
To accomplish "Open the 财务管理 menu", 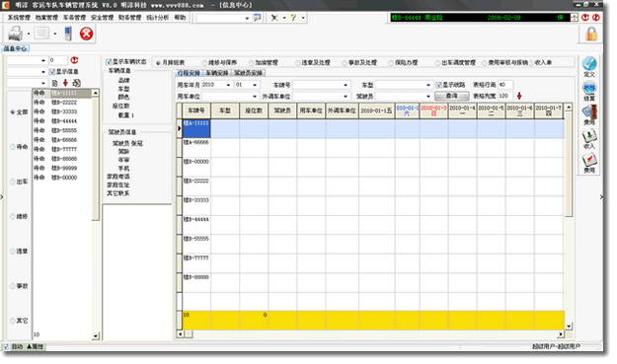I will tap(130, 18).
